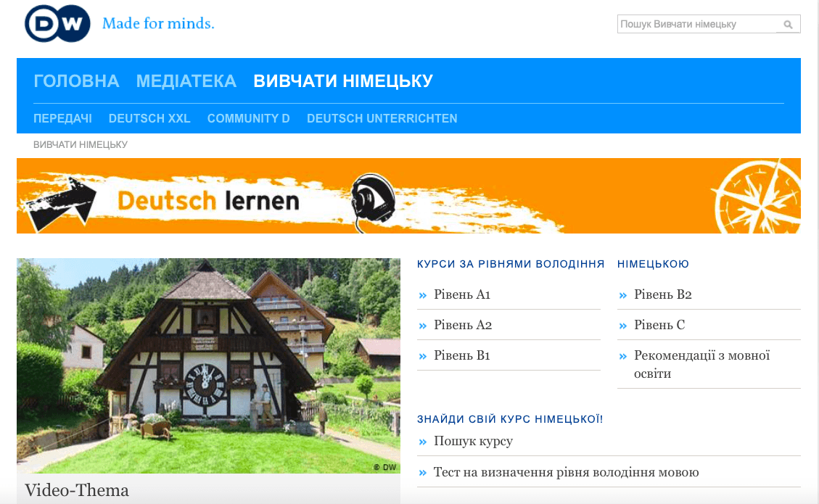Image resolution: width=819 pixels, height=504 pixels.
Task: Open the Community D section
Action: tap(248, 118)
